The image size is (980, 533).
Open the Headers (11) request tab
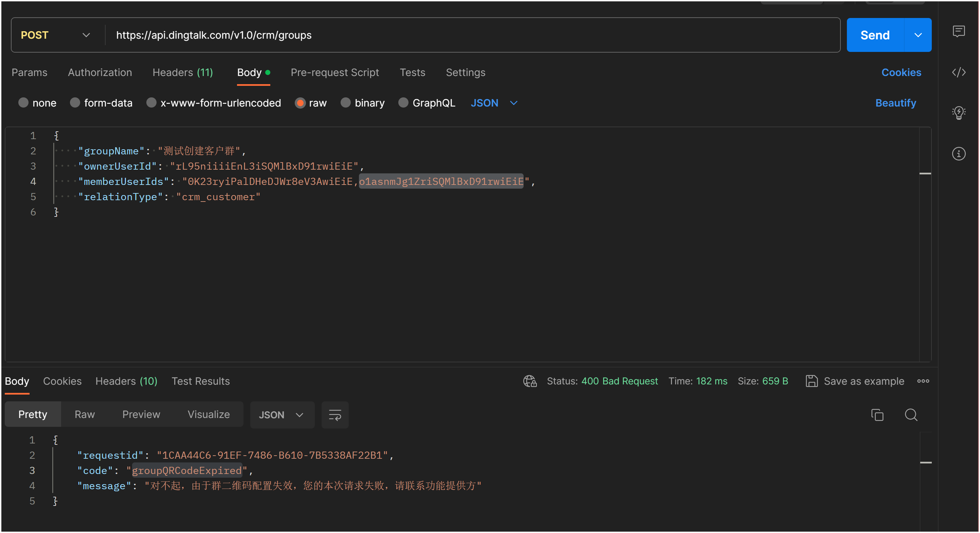coord(183,72)
